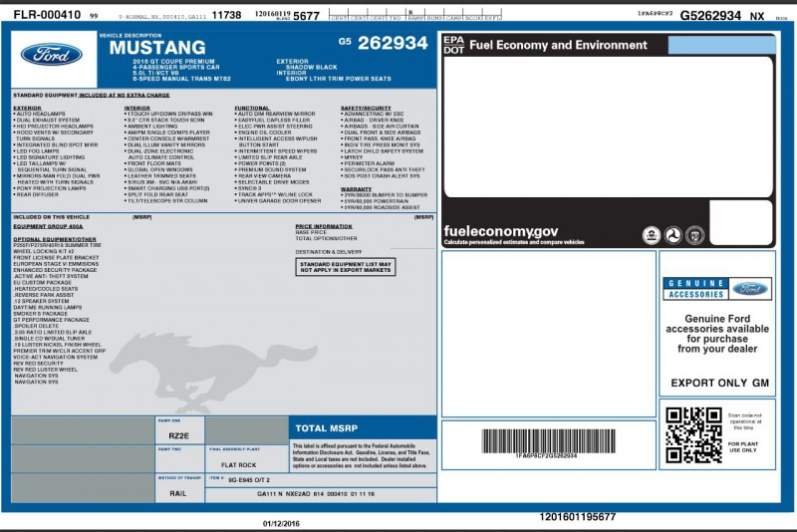Click 12 SPEAKER SYSTEM option

pyautogui.click(x=41, y=301)
